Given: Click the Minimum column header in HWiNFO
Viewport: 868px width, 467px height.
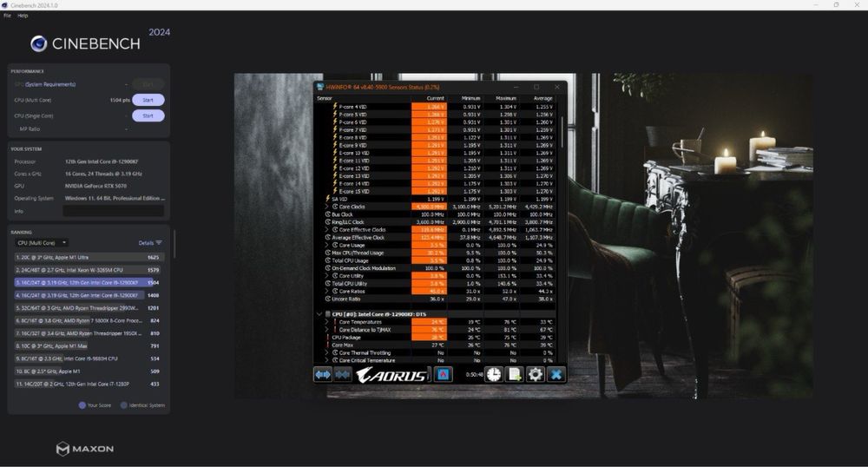Looking at the screenshot, I should pyautogui.click(x=471, y=98).
